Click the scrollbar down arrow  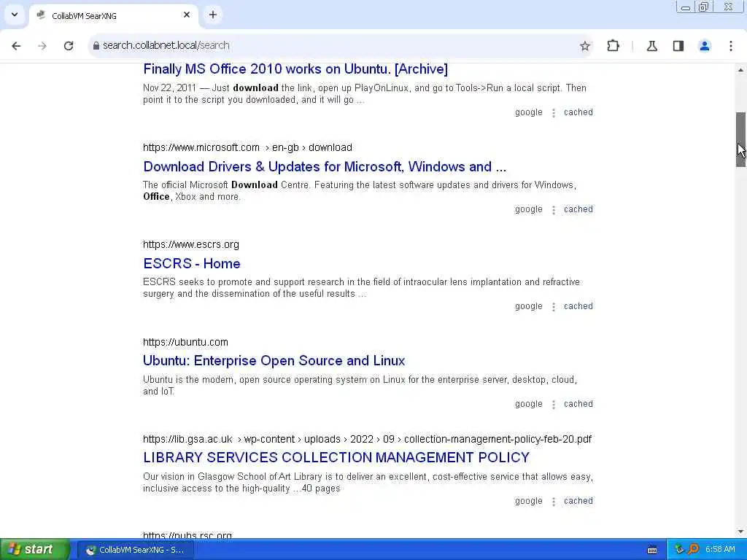pyautogui.click(x=740, y=532)
